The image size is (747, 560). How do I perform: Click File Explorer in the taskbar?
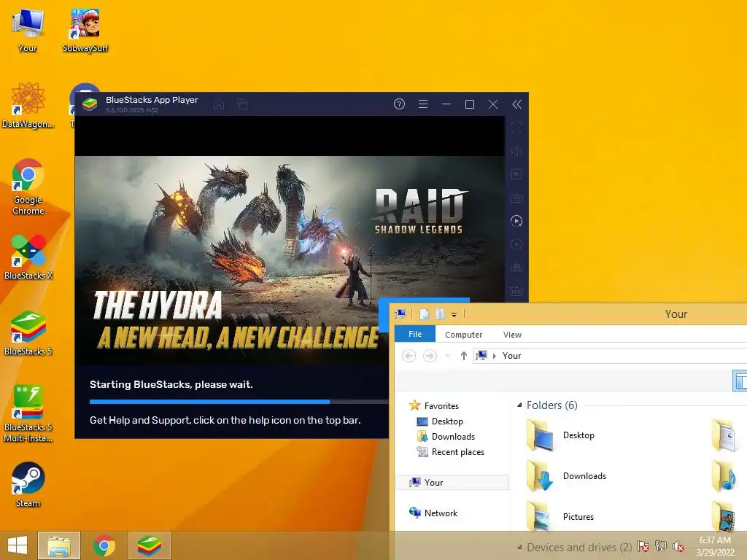[x=59, y=545]
